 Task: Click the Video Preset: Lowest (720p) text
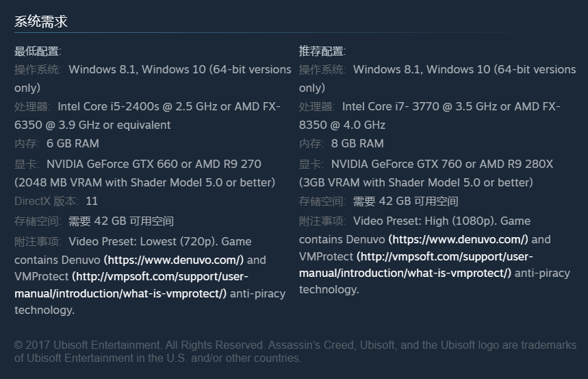pyautogui.click(x=159, y=242)
